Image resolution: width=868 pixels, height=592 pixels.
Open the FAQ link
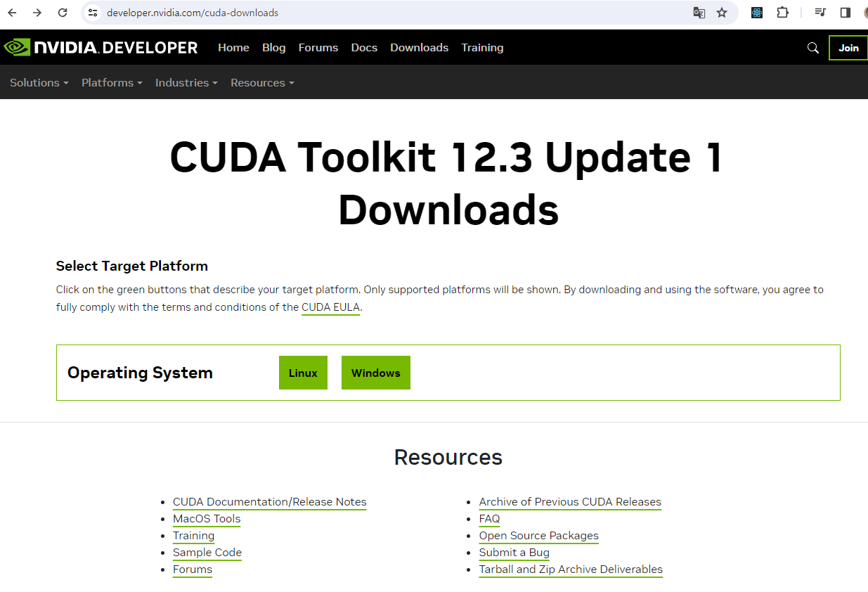tap(490, 519)
